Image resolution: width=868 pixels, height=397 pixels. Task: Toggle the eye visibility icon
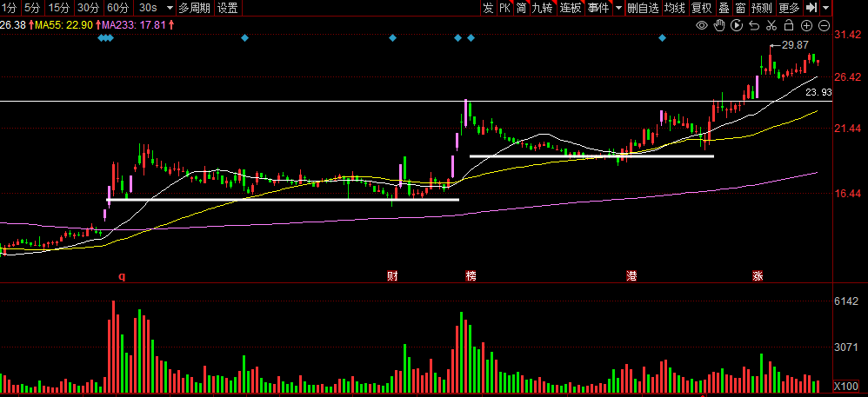[x=702, y=25]
